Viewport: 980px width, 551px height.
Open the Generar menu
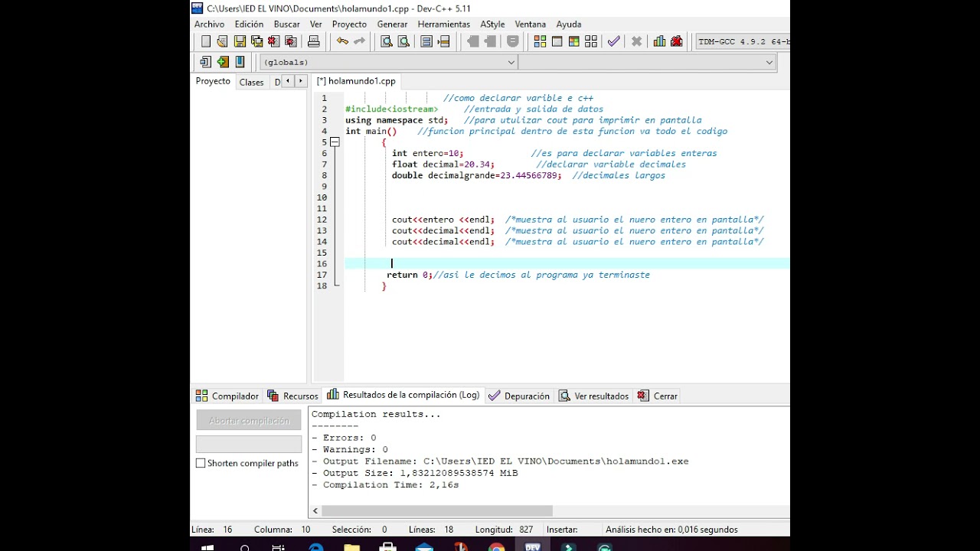(392, 24)
